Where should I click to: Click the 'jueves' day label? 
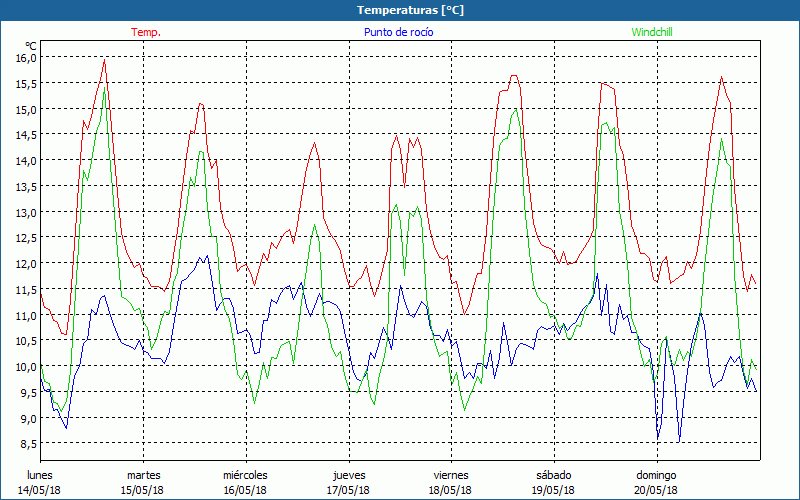349,476
